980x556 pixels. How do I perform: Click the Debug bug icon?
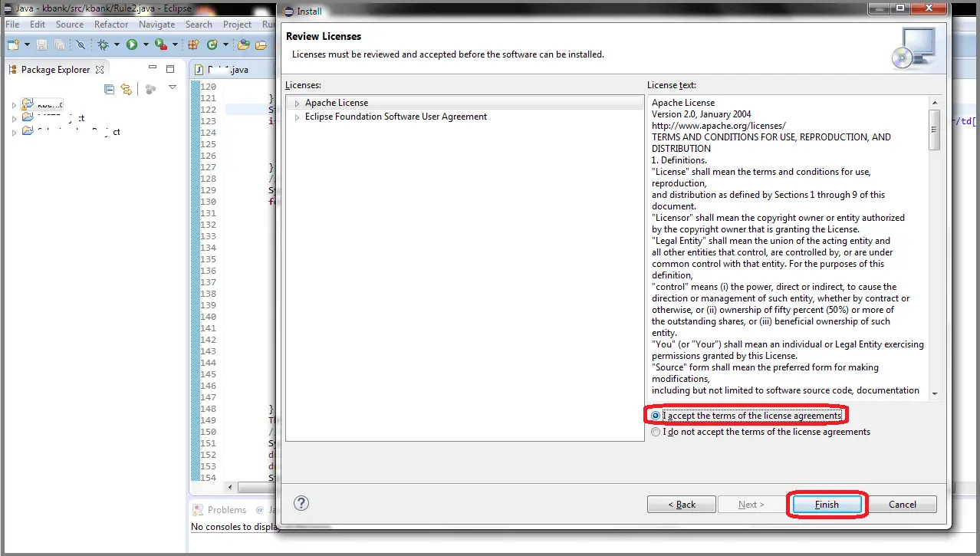(x=104, y=45)
